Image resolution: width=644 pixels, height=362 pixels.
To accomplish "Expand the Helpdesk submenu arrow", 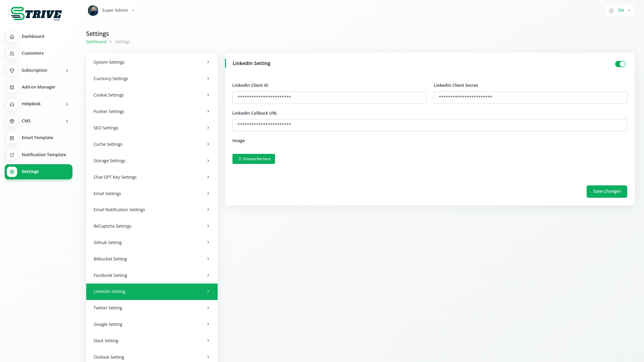I will 67,104.
